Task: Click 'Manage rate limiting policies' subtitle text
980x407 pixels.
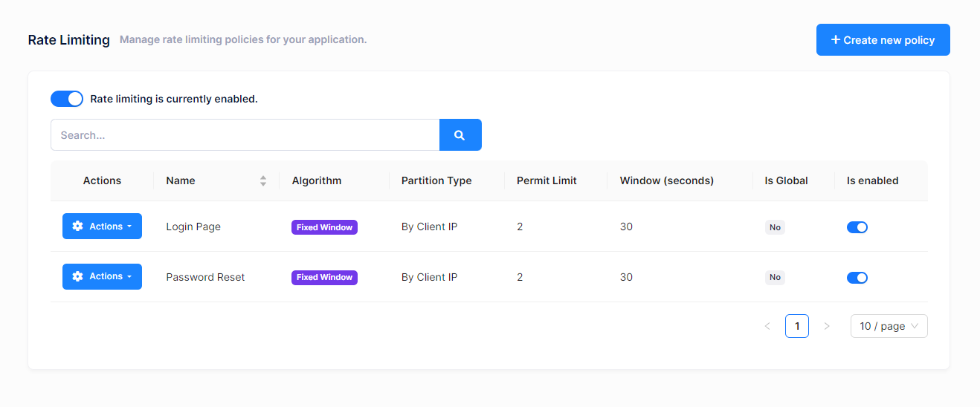Action: pyautogui.click(x=243, y=39)
